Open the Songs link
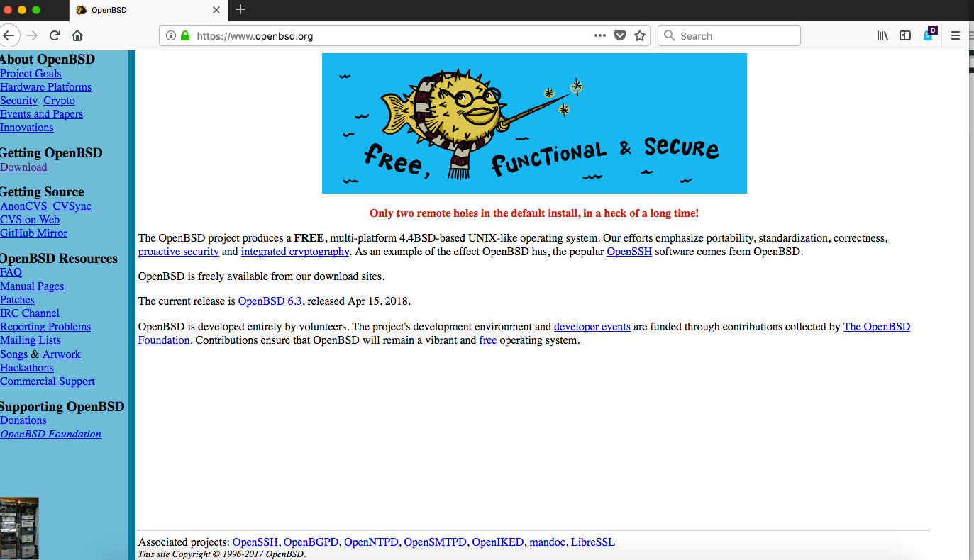This screenshot has height=560, width=974. pyautogui.click(x=13, y=354)
